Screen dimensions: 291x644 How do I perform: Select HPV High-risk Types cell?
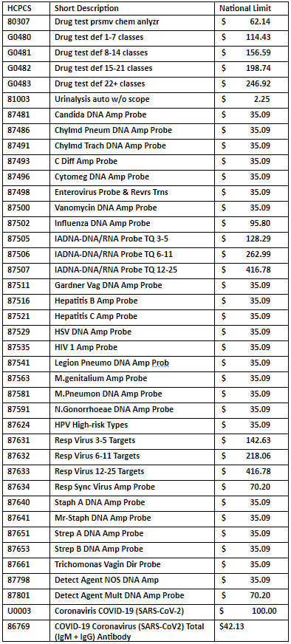(133, 425)
